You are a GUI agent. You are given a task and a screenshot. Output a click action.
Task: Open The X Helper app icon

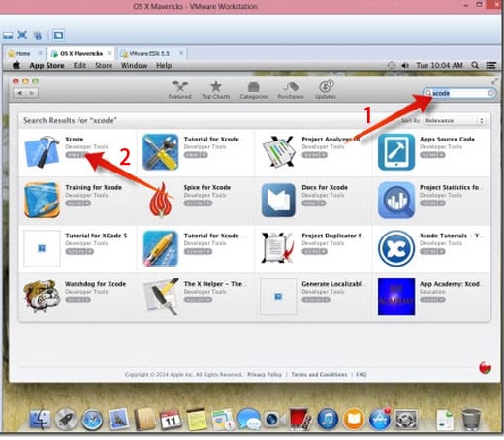click(x=161, y=297)
